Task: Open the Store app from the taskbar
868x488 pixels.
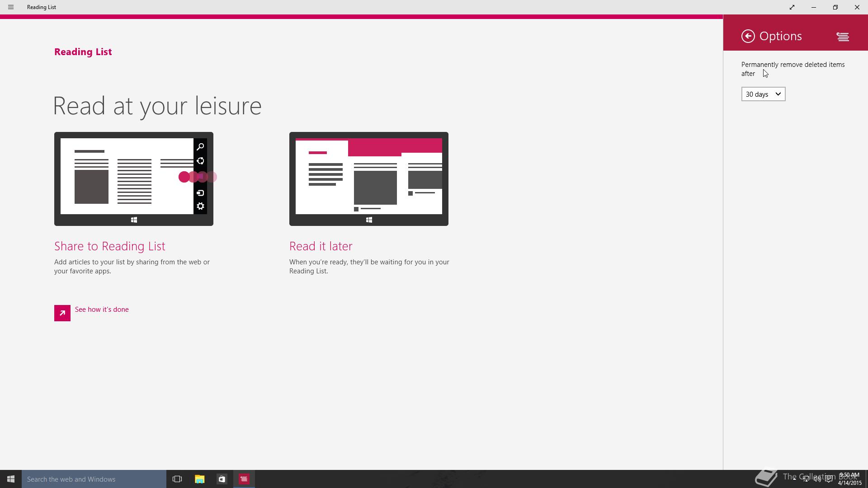Action: pos(222,479)
